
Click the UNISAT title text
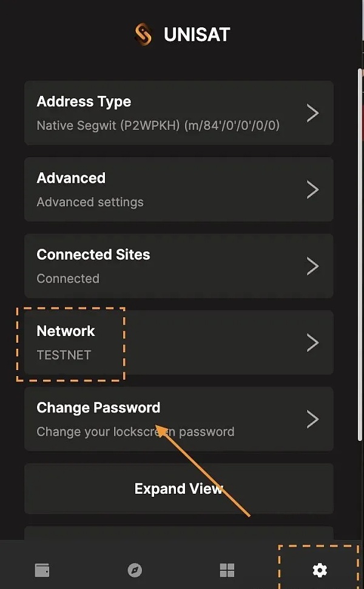click(x=197, y=35)
